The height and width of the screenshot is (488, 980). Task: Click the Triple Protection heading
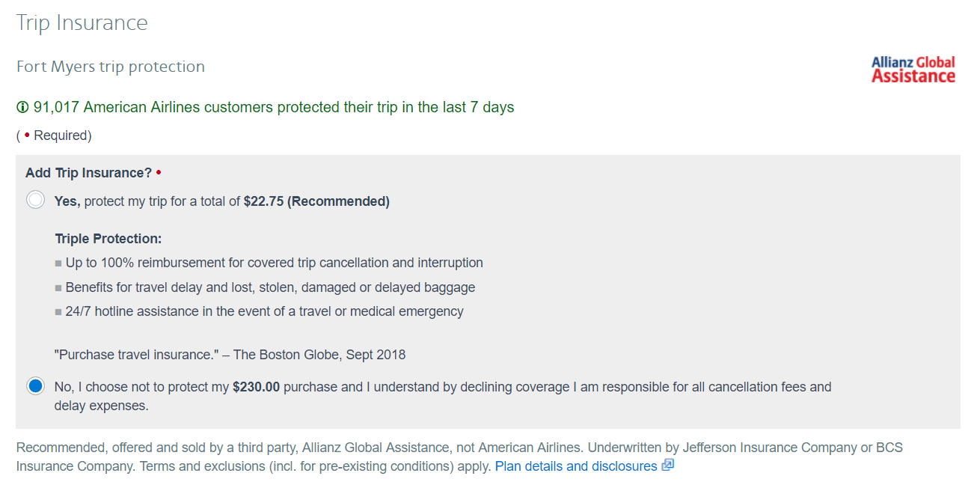point(108,239)
